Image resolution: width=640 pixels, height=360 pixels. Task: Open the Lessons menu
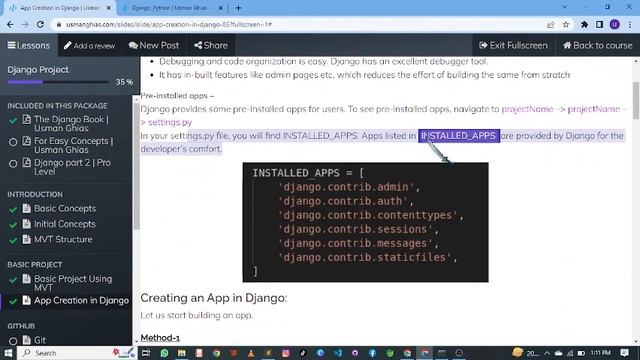pyautogui.click(x=29, y=45)
